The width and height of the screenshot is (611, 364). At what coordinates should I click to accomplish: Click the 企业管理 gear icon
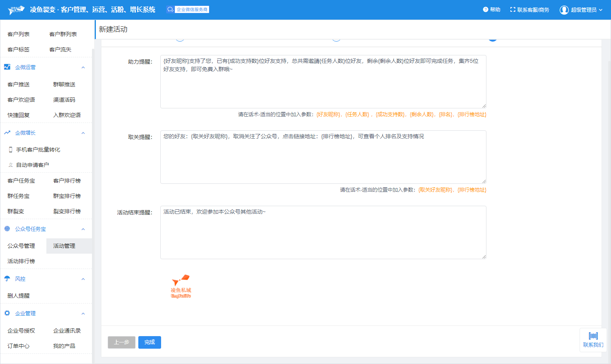[7, 313]
